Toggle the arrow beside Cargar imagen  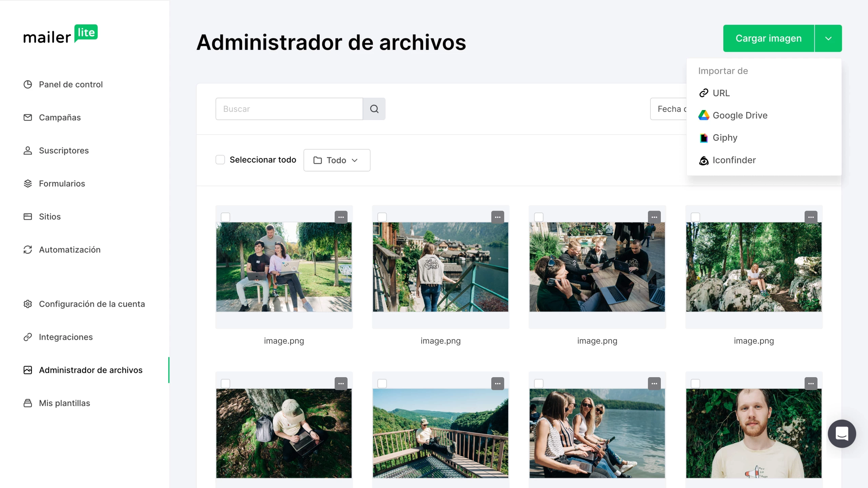828,38
